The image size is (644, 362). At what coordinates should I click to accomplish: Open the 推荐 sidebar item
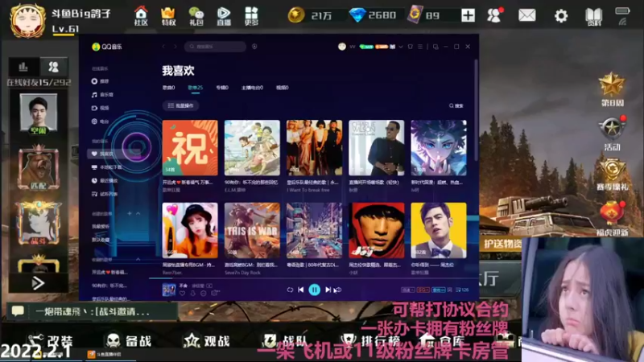pos(101,81)
